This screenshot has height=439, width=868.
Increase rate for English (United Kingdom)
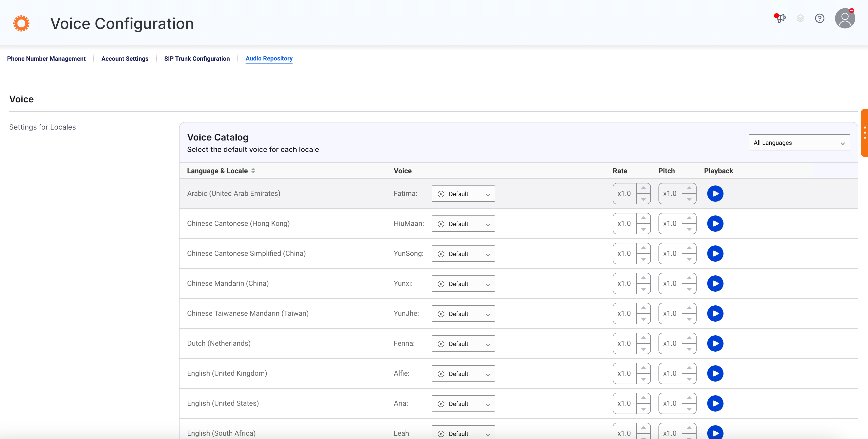[643, 368]
